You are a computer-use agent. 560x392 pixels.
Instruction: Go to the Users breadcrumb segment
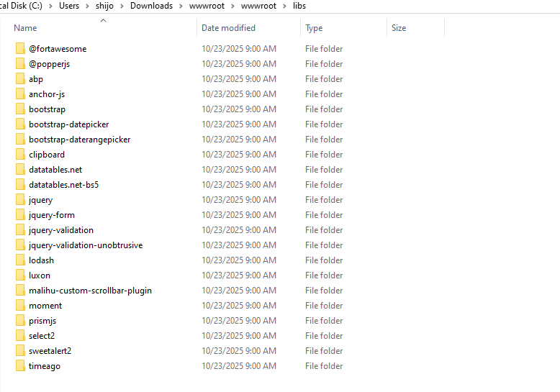point(69,6)
